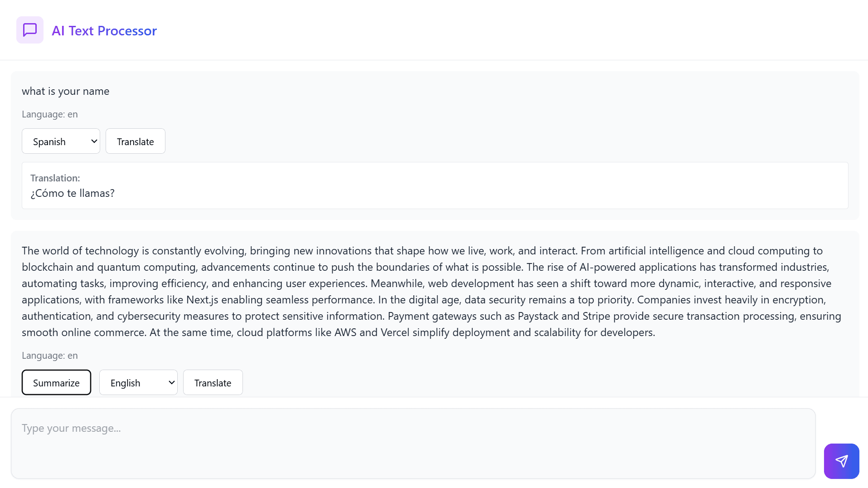
Task: Click "Language: en" below the technology paragraph
Action: click(x=50, y=356)
